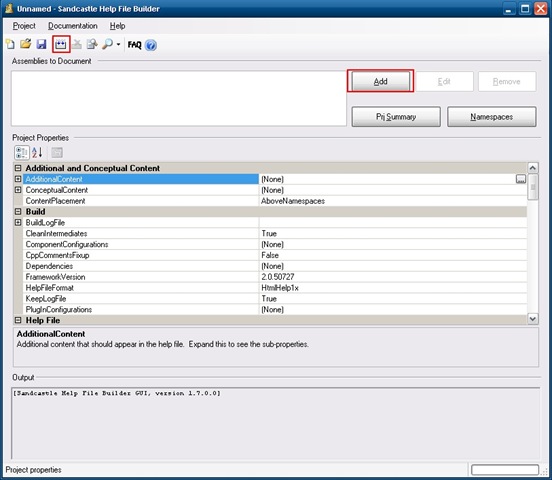Collapse the Help File category
The width and height of the screenshot is (552, 480).
point(18,320)
